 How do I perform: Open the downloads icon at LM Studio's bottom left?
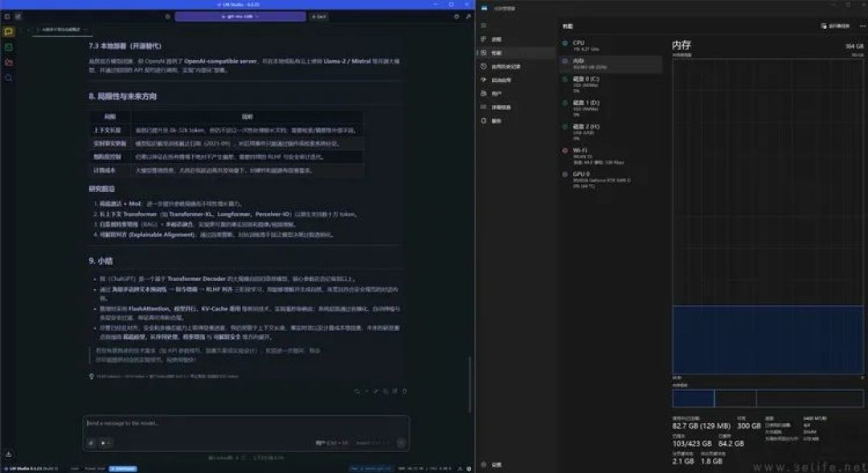8,454
